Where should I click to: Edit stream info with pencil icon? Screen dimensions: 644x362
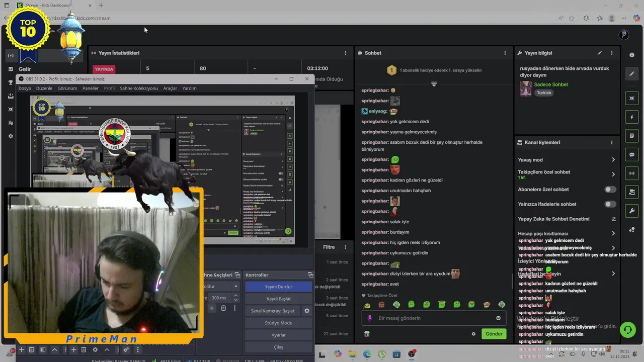(x=600, y=53)
